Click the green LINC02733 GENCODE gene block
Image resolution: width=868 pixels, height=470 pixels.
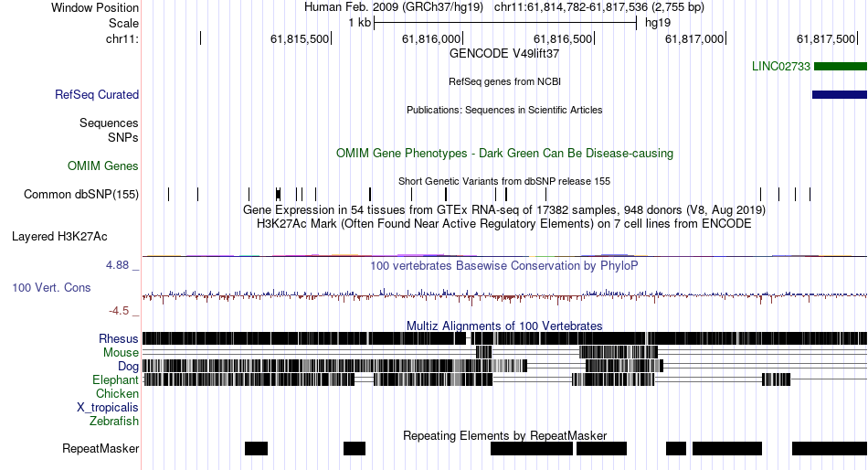(841, 67)
